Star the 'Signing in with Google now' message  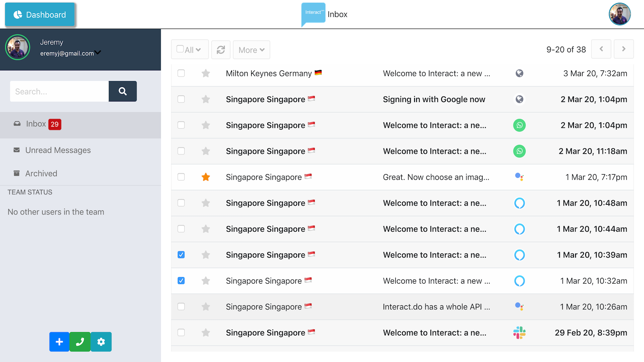click(206, 99)
